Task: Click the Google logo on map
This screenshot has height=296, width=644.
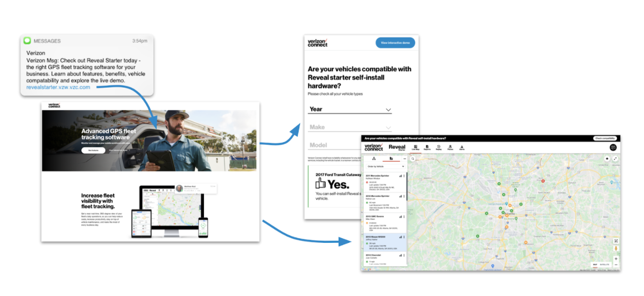Action: click(367, 269)
